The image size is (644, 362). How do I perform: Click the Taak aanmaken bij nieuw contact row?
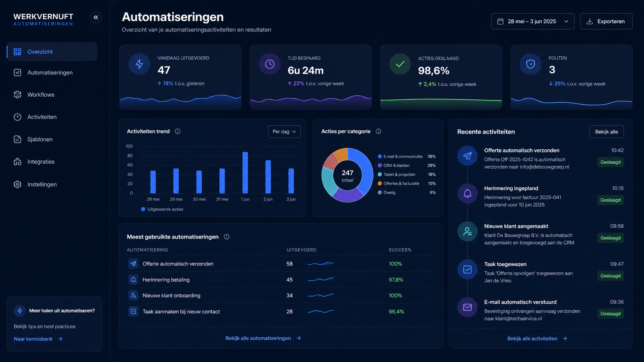281,311
